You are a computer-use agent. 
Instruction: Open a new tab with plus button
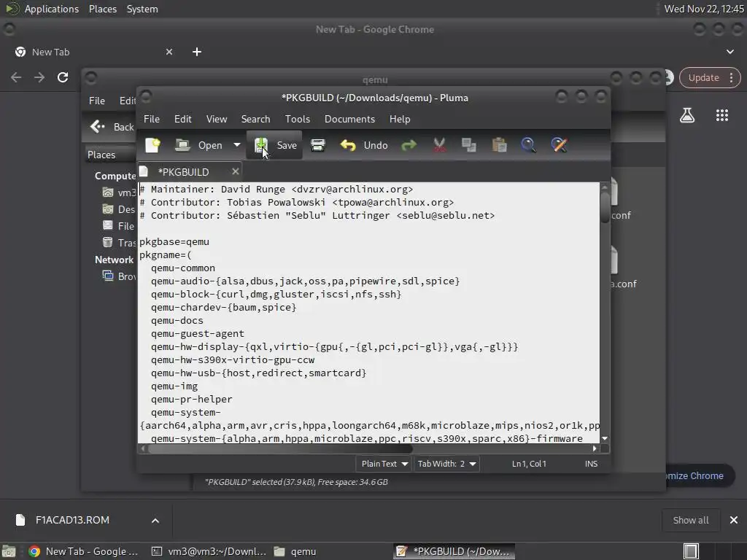197,52
